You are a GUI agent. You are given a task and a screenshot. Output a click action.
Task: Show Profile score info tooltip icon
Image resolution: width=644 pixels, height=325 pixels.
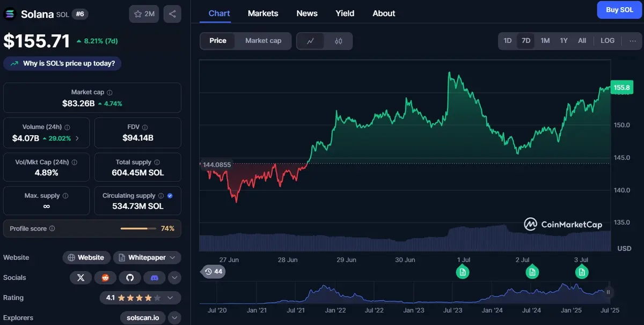pyautogui.click(x=52, y=229)
